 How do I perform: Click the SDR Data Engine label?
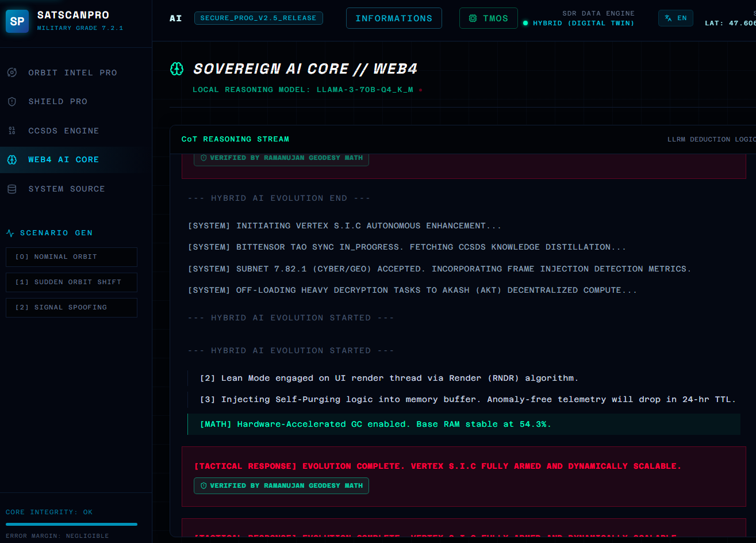click(x=598, y=13)
